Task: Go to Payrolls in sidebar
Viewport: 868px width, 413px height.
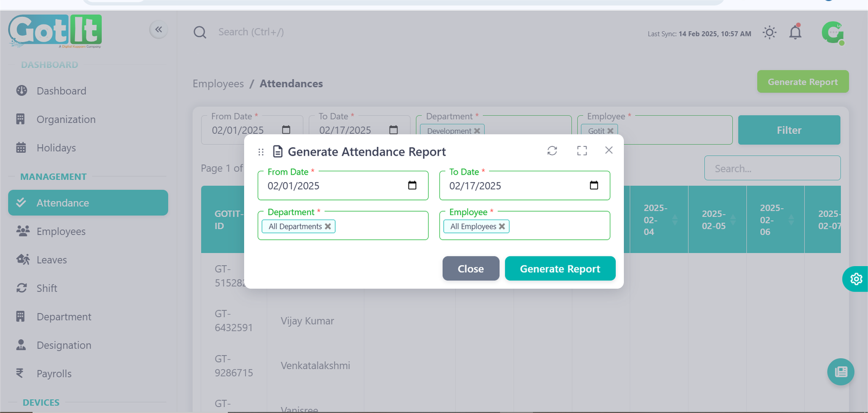Action: pos(54,373)
